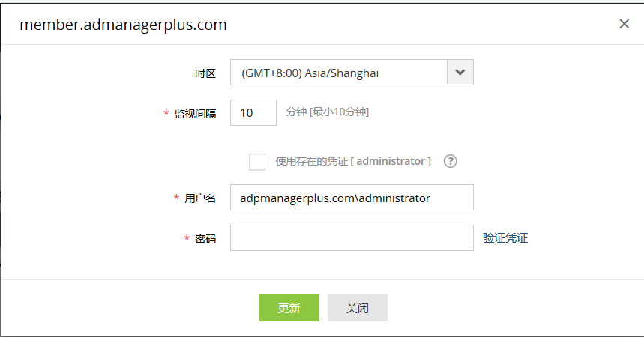Image resolution: width=644 pixels, height=337 pixels.
Task: Focus the monitoring interval field showing 10
Action: [253, 113]
